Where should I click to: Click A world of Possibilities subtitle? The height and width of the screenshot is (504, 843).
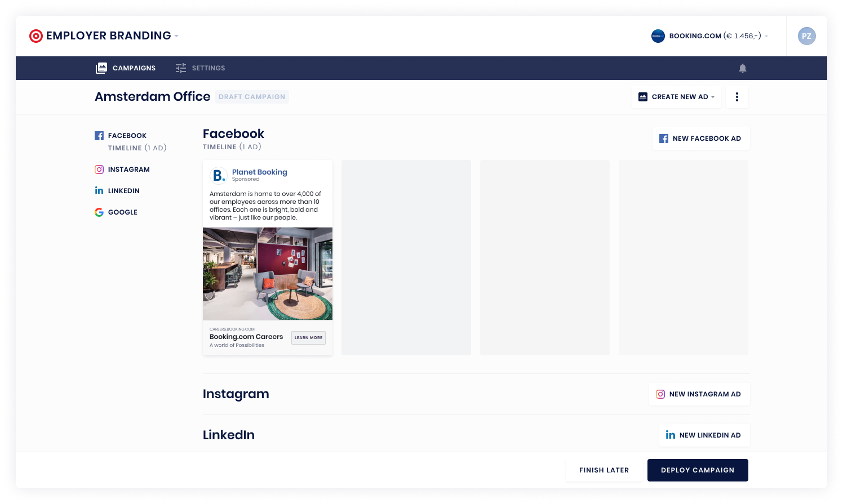pos(237,345)
